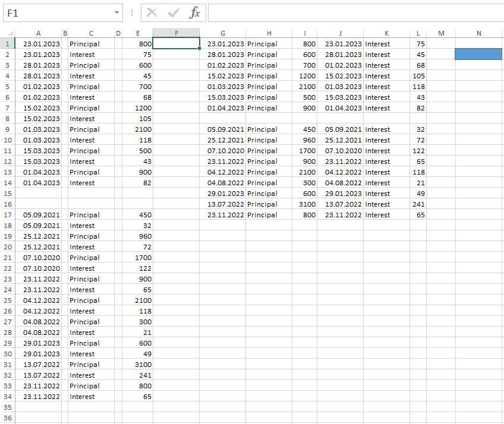Click cell A9 with date 01.03.2023
Screen dimensions: 504x424
38,129
